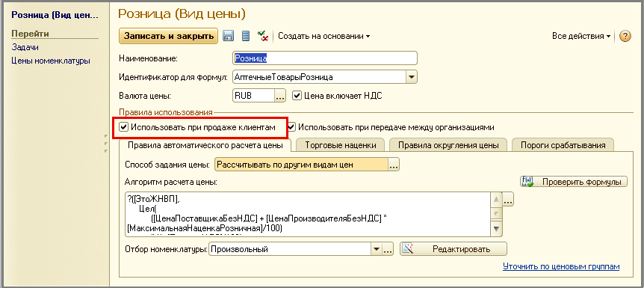Toggle Цена включает НДС checkbox
Viewport: 644px width, 288px height.
click(x=297, y=96)
